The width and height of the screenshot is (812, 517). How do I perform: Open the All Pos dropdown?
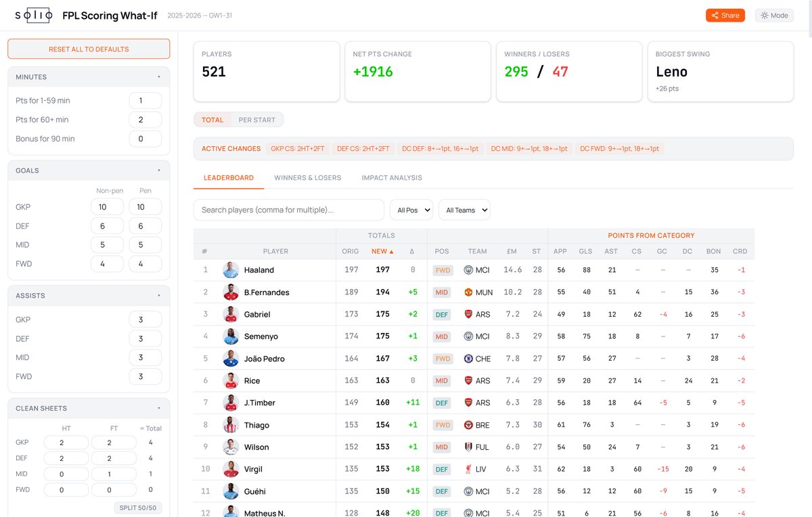tap(411, 210)
